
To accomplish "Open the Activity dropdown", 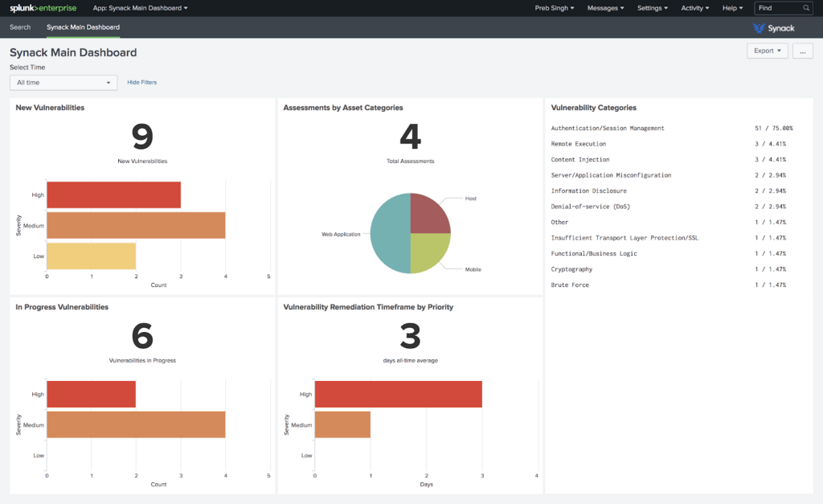I will pos(694,8).
